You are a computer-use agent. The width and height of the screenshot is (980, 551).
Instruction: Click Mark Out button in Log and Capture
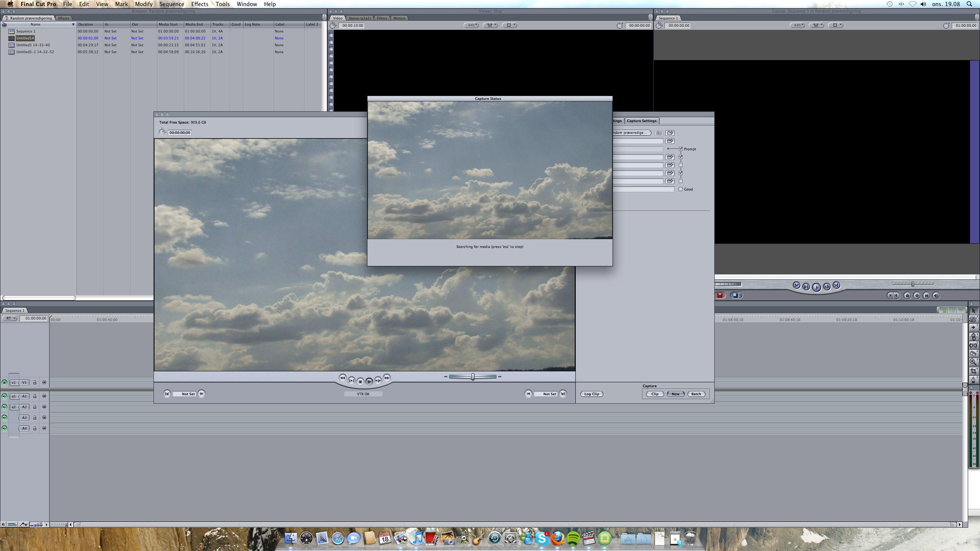point(528,393)
